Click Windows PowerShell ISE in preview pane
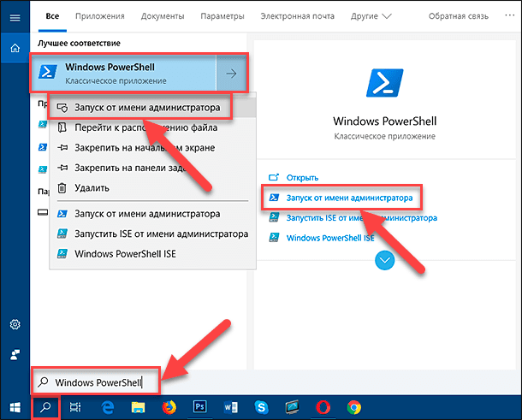The height and width of the screenshot is (420, 522). (x=330, y=238)
